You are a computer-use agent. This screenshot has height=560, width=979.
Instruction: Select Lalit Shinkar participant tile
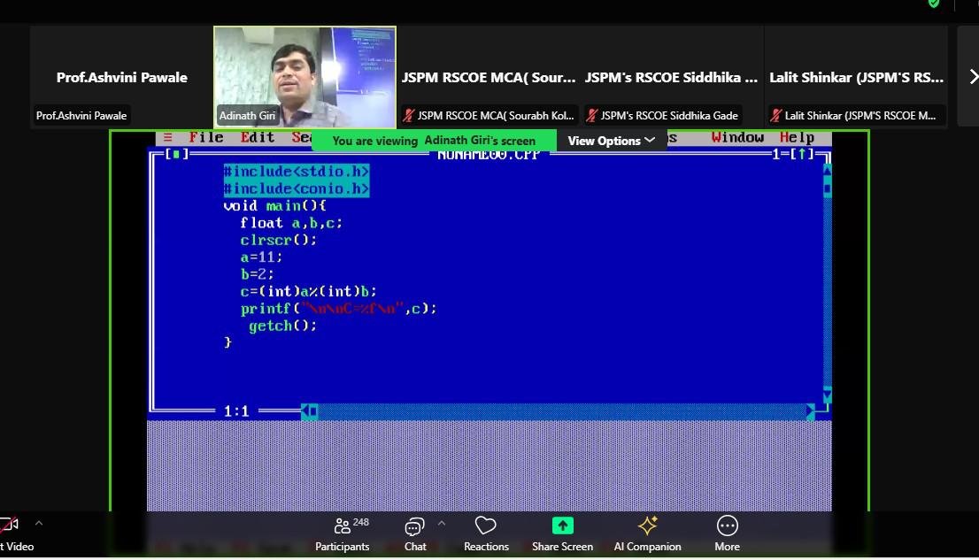click(x=856, y=77)
